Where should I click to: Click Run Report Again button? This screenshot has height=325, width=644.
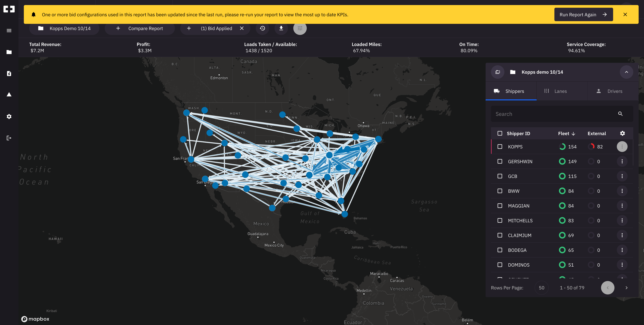[583, 14]
